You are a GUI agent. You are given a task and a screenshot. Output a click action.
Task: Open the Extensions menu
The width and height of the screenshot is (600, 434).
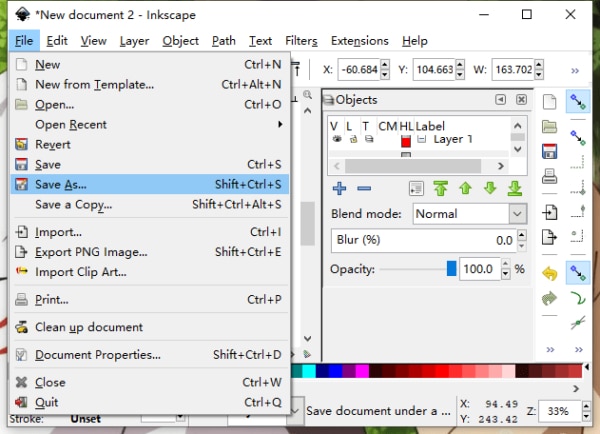coord(359,41)
